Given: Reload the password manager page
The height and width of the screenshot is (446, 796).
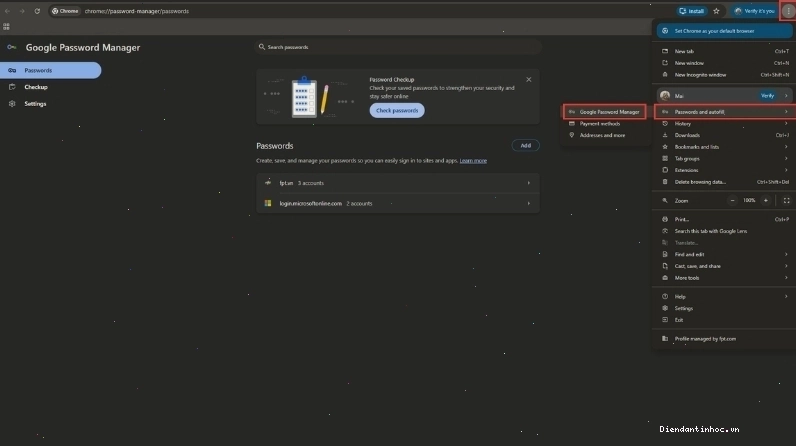Looking at the screenshot, I should click(x=37, y=11).
